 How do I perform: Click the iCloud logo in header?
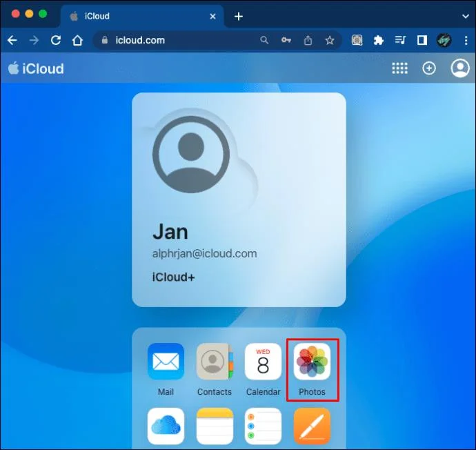pyautogui.click(x=36, y=68)
